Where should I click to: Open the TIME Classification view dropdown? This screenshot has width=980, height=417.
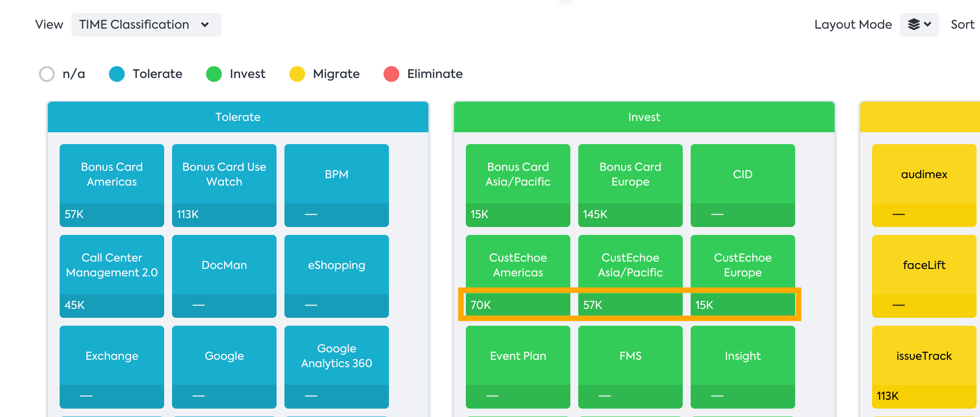(146, 25)
